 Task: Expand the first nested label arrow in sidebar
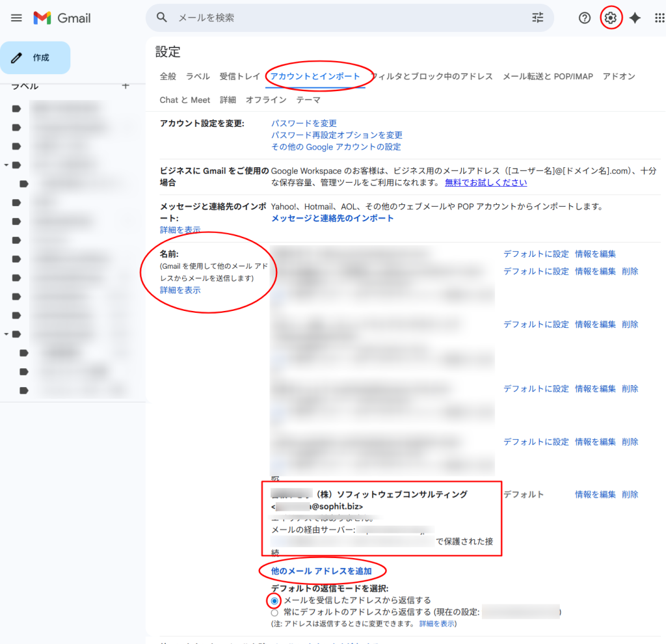click(x=7, y=165)
